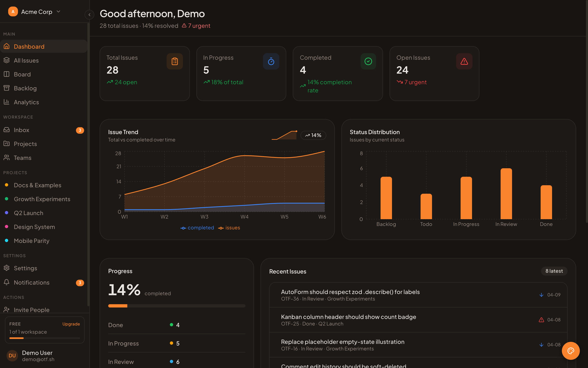Click the 7 urgent warning in header

coord(196,26)
